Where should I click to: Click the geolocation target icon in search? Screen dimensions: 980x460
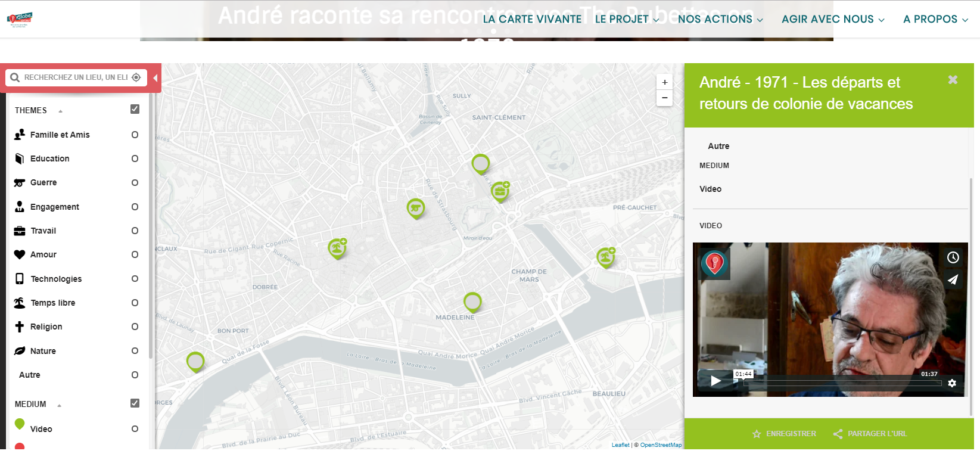click(x=136, y=77)
